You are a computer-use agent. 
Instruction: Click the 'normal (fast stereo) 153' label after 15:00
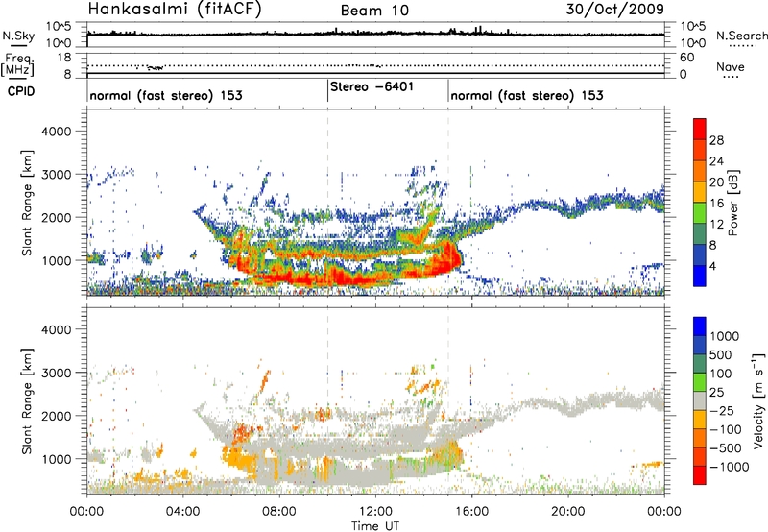(526, 95)
